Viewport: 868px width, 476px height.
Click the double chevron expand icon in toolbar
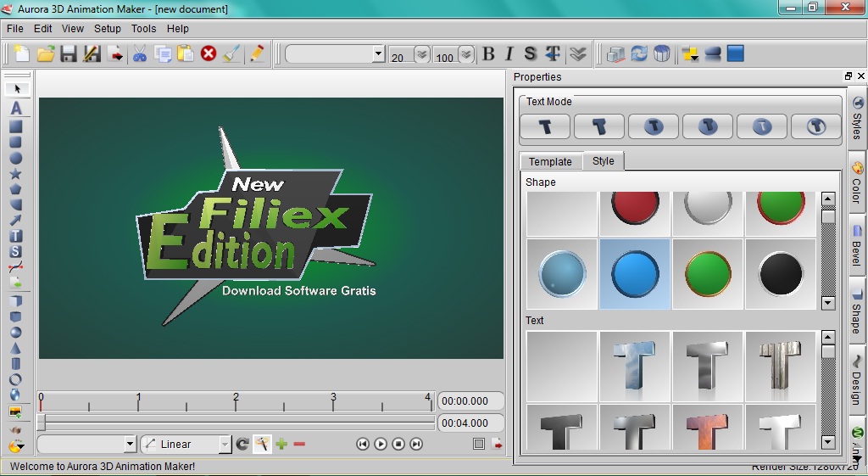pyautogui.click(x=578, y=53)
